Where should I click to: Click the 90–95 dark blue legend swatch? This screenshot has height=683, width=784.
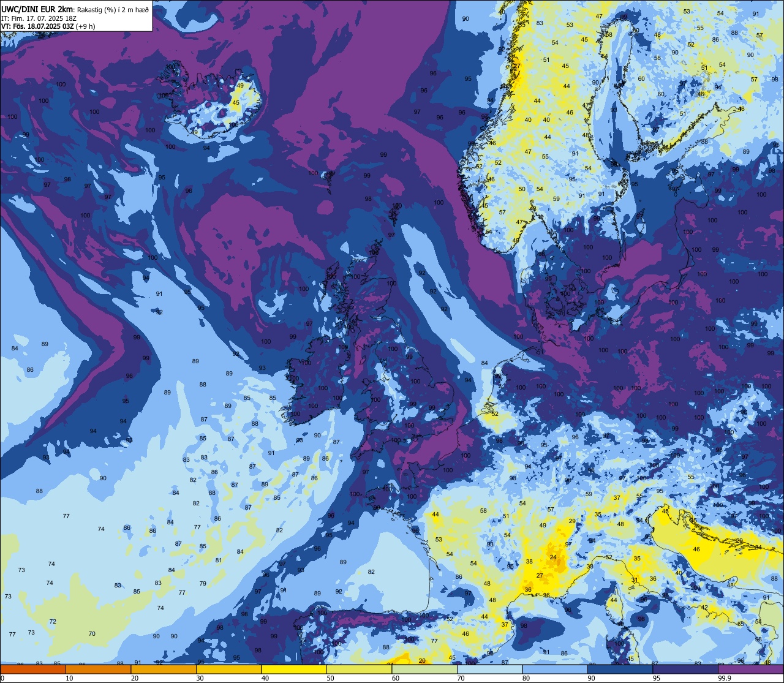620,669
